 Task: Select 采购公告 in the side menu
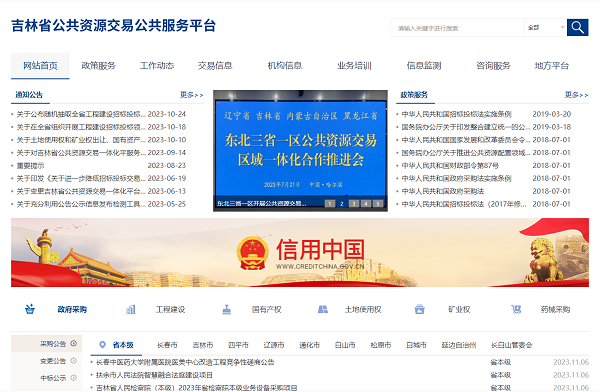point(53,344)
